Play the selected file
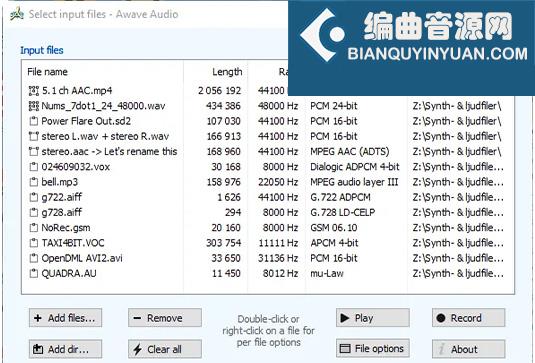Screen dimensions: 535x363 coord(373,318)
